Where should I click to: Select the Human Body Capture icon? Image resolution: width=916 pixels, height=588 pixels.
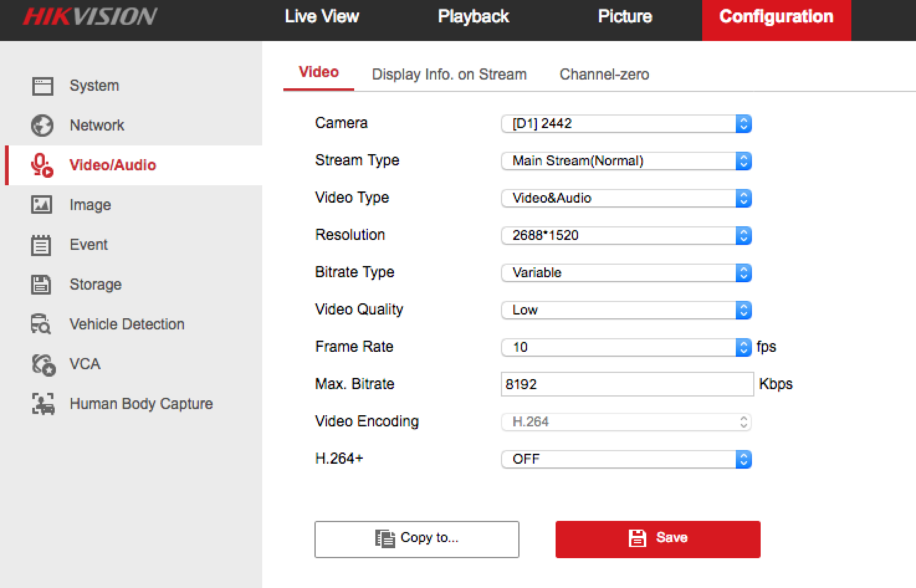tap(43, 404)
